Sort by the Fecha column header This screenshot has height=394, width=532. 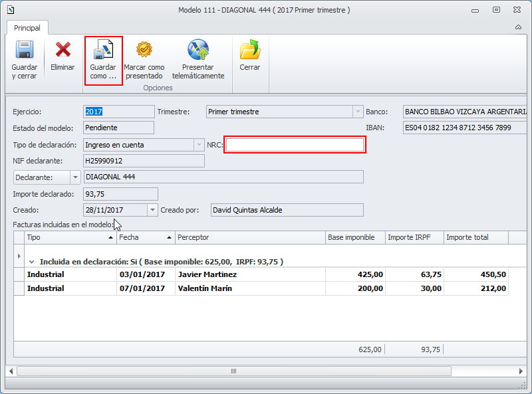click(145, 237)
